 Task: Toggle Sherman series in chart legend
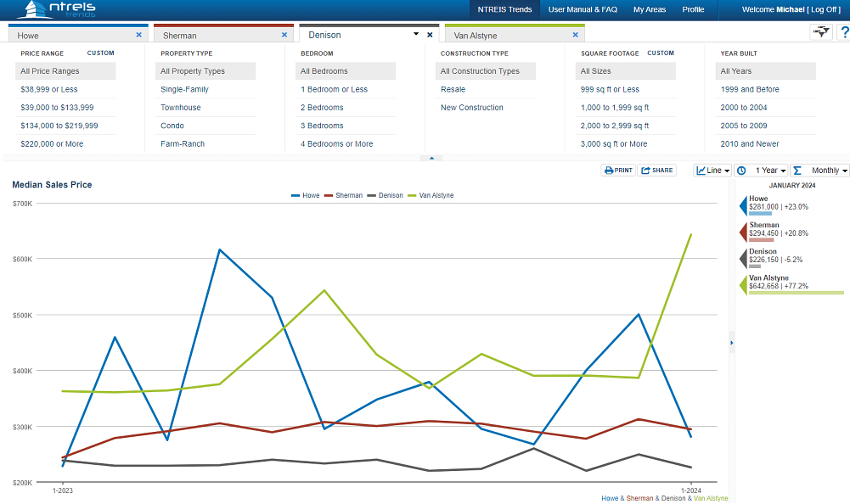point(344,196)
